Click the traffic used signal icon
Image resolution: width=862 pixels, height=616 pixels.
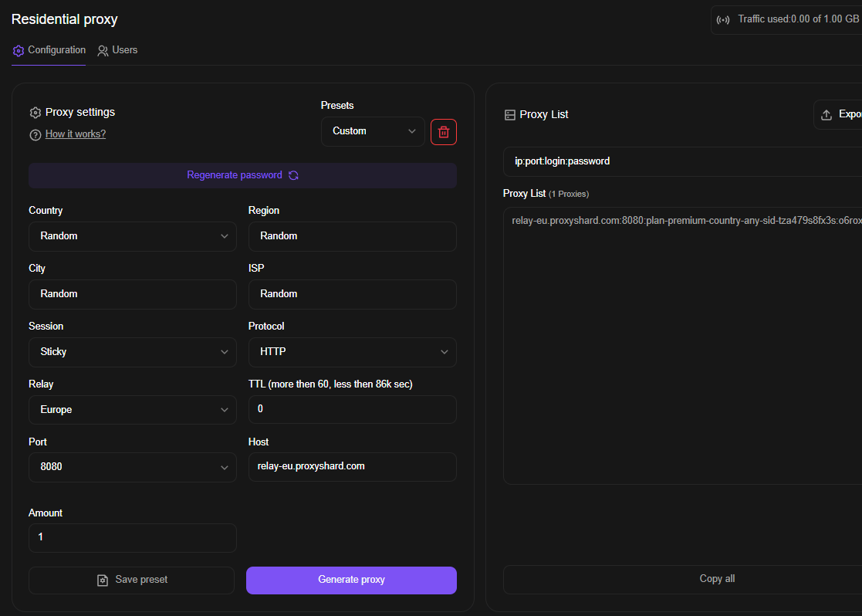coord(723,20)
